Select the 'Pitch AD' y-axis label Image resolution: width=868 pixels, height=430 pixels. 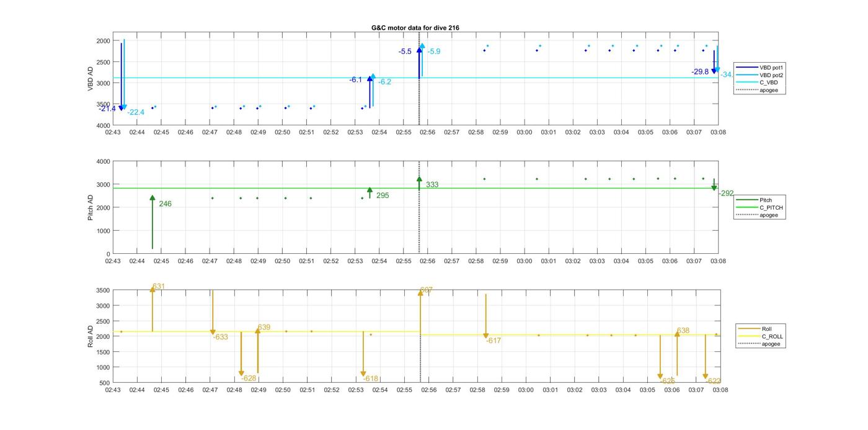tap(91, 207)
